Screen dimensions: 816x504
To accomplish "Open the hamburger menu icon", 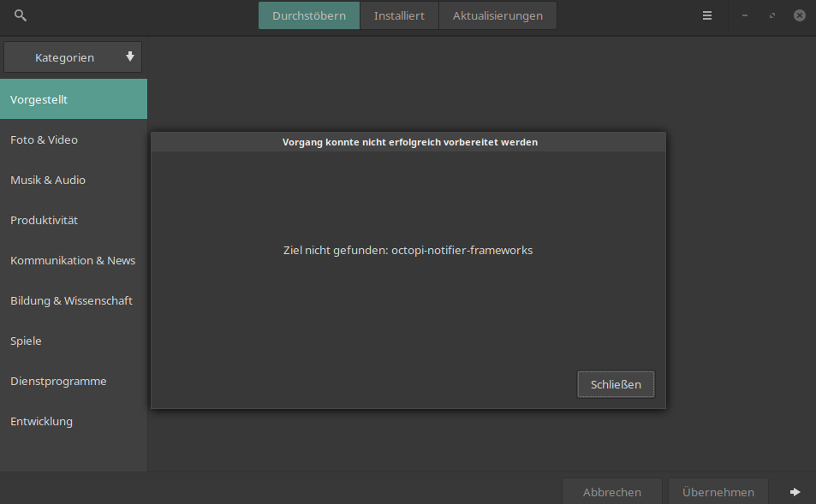I will [x=706, y=15].
